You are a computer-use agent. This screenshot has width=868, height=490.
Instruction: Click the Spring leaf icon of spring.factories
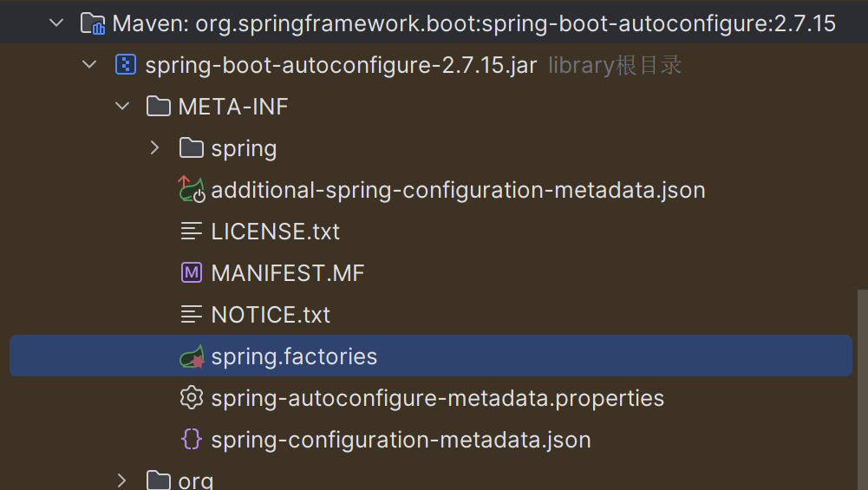click(192, 356)
